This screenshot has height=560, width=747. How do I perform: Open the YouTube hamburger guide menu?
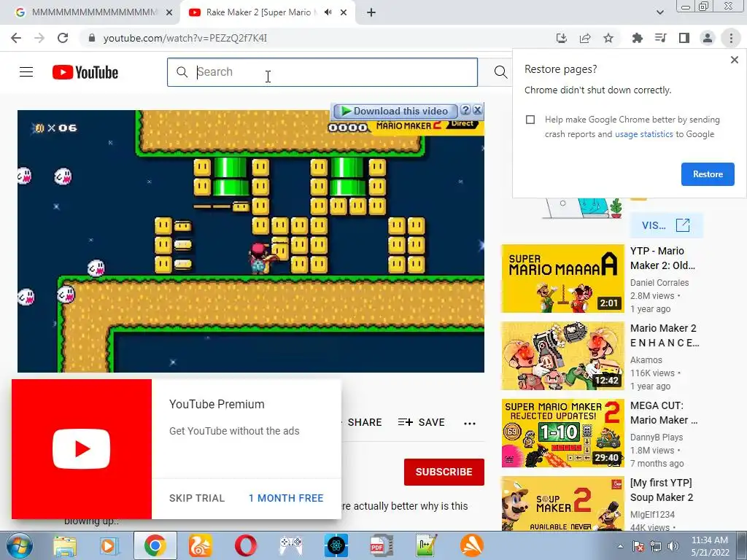tap(26, 72)
